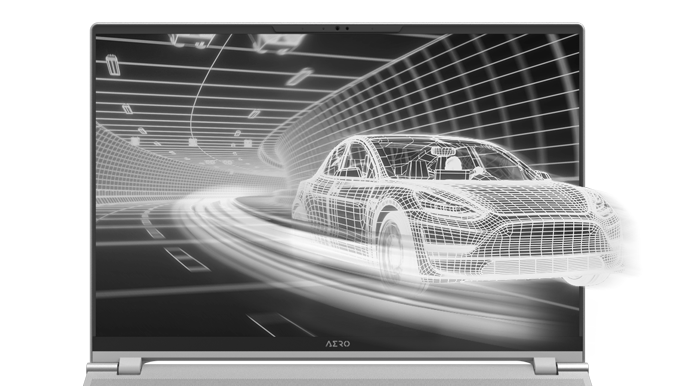Click the cylindrical wireframe object at the top left
The height and width of the screenshot is (386, 683).
[x=113, y=65]
